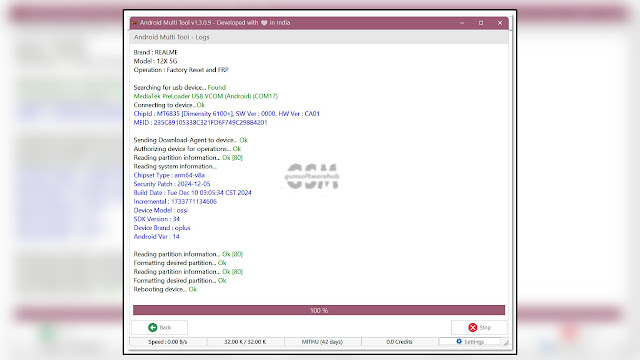Image resolution: width=640 pixels, height=360 pixels.
Task: Close the Android Multi Tool window
Action: tap(500, 23)
